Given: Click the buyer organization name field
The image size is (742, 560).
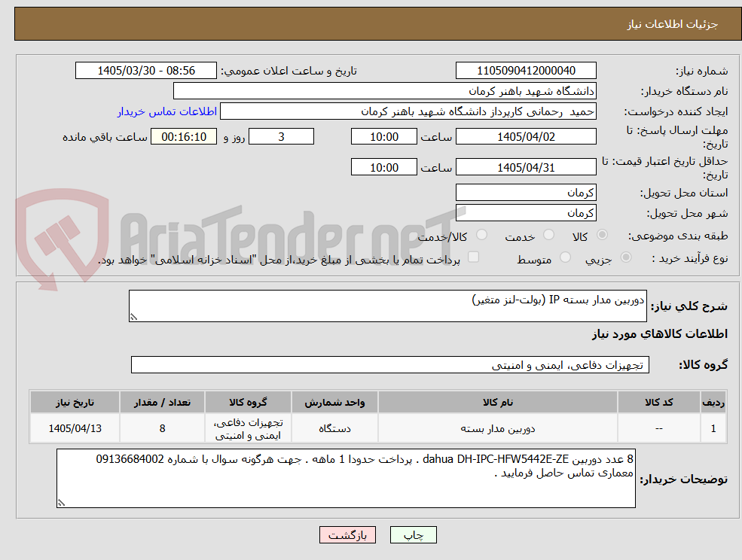Looking at the screenshot, I should click(385, 91).
